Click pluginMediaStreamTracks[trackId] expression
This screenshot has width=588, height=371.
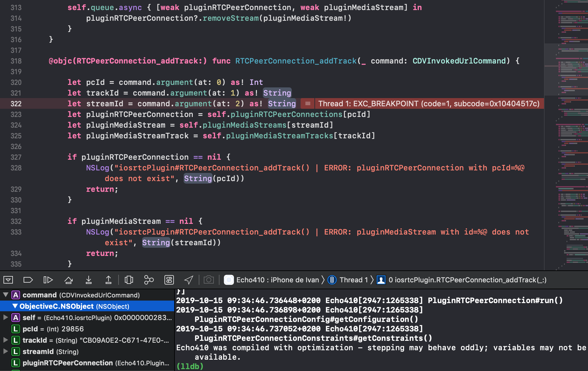300,136
